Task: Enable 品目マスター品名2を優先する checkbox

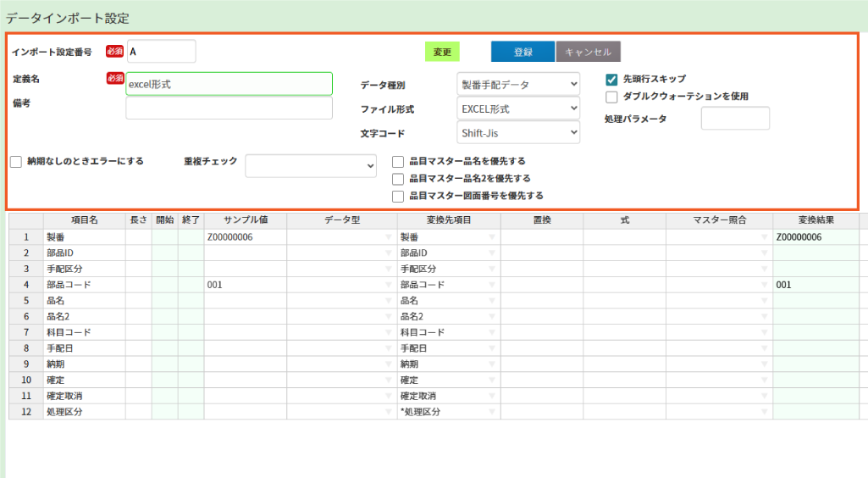Action: [398, 179]
